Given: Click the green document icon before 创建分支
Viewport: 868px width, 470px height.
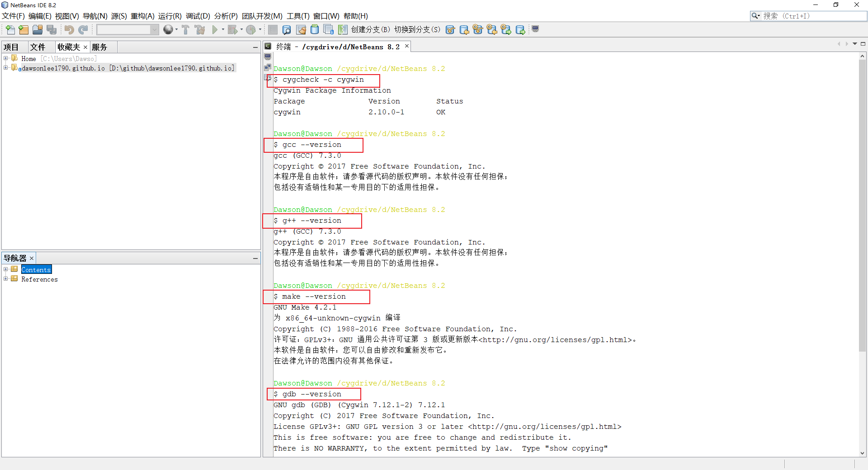Looking at the screenshot, I should click(343, 30).
